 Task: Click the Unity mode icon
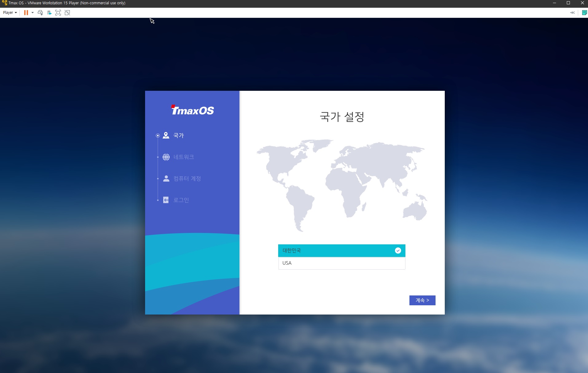pos(67,13)
